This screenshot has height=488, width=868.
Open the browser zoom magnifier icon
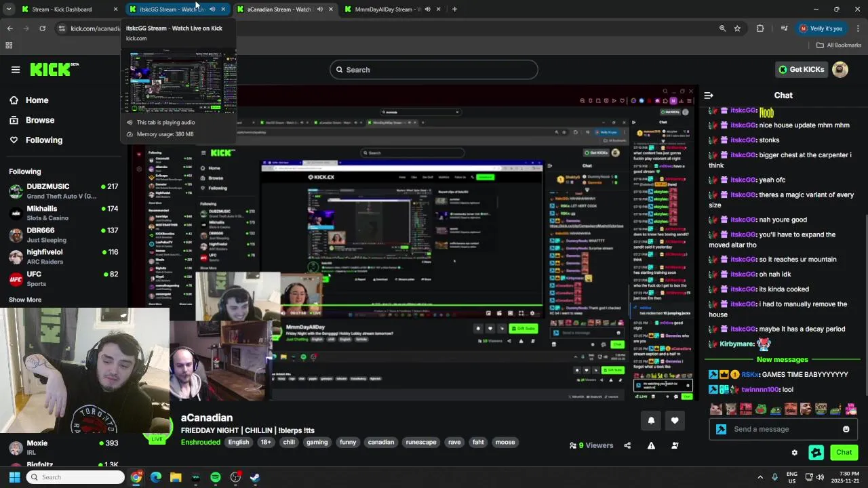click(722, 28)
